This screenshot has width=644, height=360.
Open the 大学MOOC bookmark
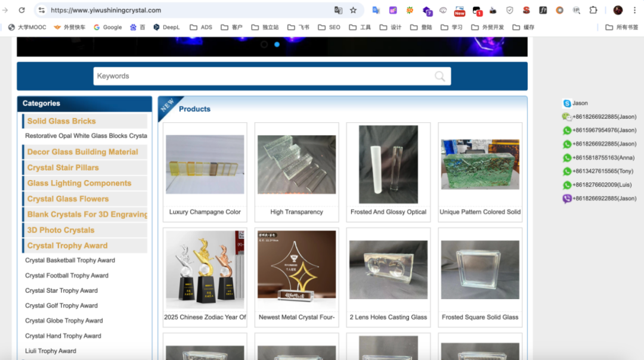coord(27,27)
